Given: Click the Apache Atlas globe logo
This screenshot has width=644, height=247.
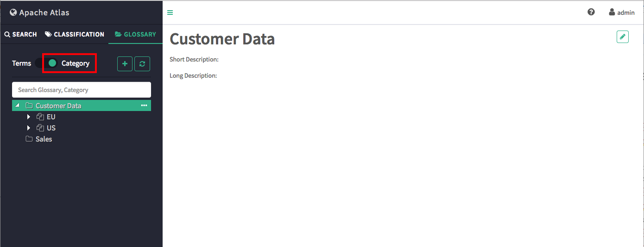Looking at the screenshot, I should [x=13, y=12].
